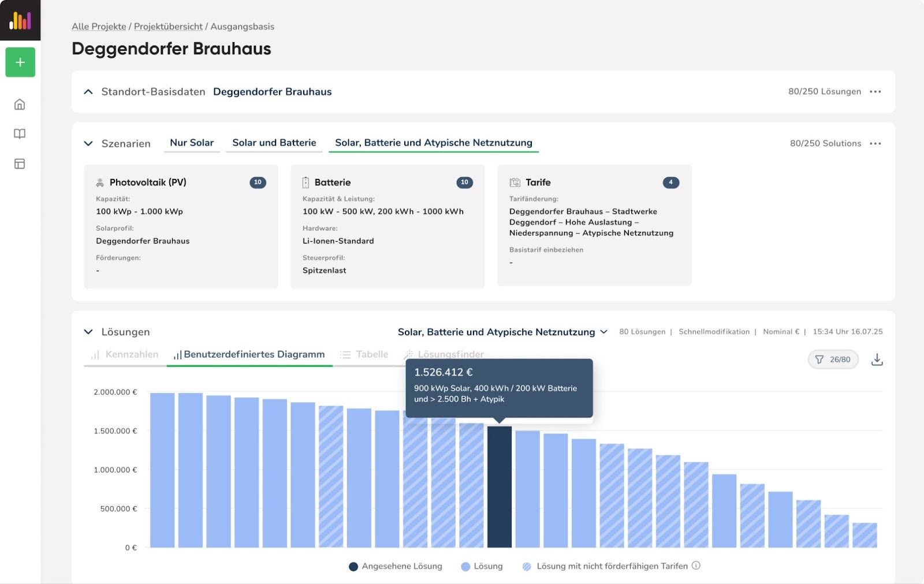
Task: Click the green plus button in sidebar
Action: (20, 62)
